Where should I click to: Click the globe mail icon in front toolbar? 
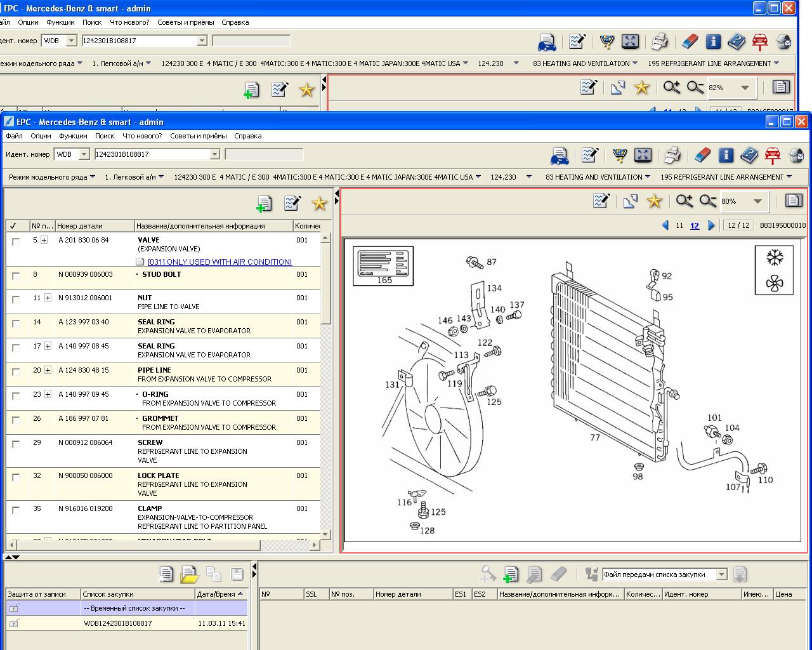coord(796,156)
